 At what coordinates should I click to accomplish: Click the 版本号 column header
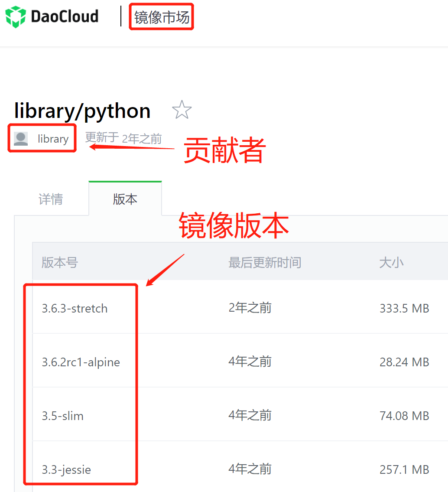coord(60,262)
